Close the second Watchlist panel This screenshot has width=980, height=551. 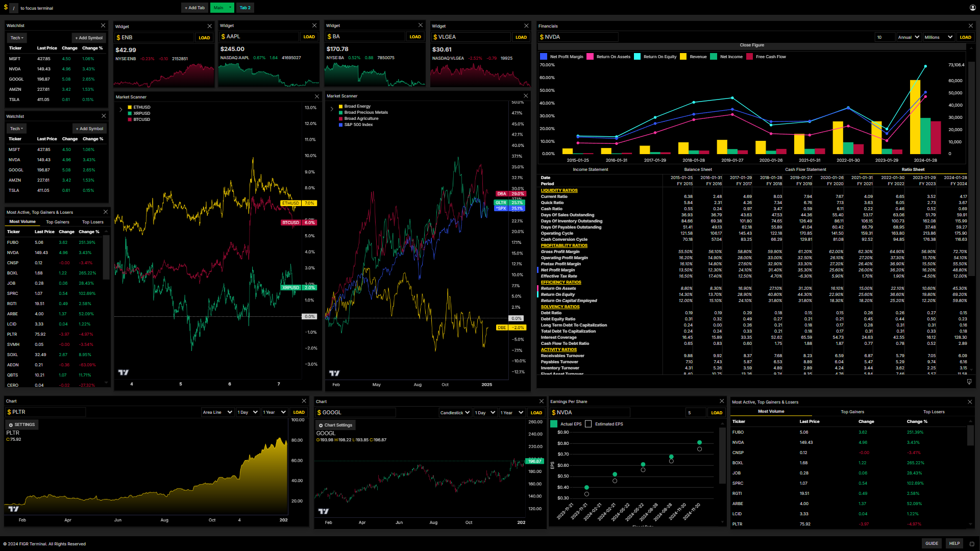(x=104, y=116)
